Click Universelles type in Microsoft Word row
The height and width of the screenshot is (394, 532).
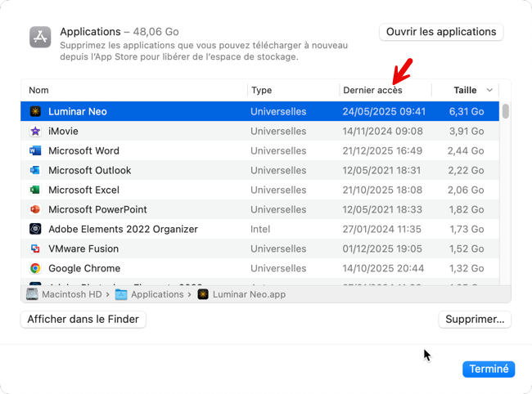[278, 150]
